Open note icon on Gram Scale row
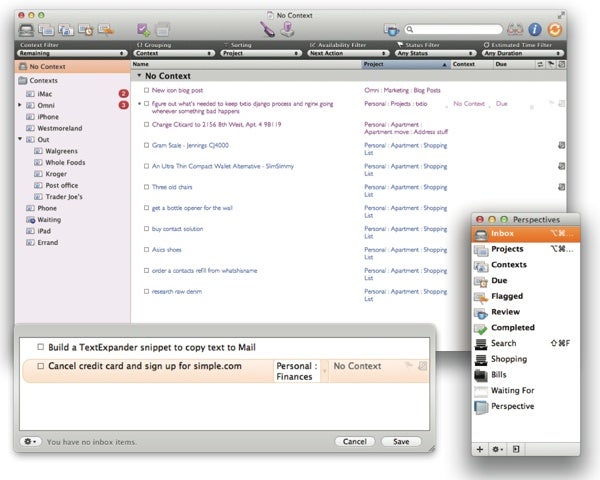 [x=561, y=145]
